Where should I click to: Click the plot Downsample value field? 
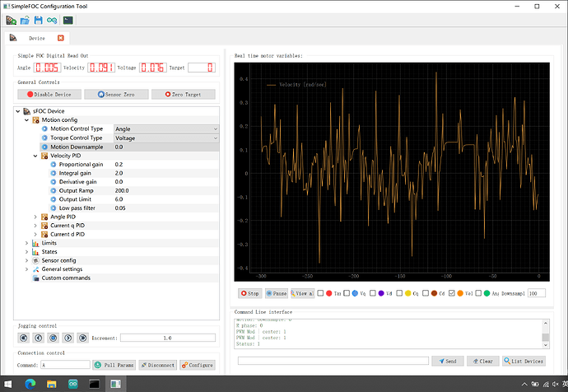point(537,293)
